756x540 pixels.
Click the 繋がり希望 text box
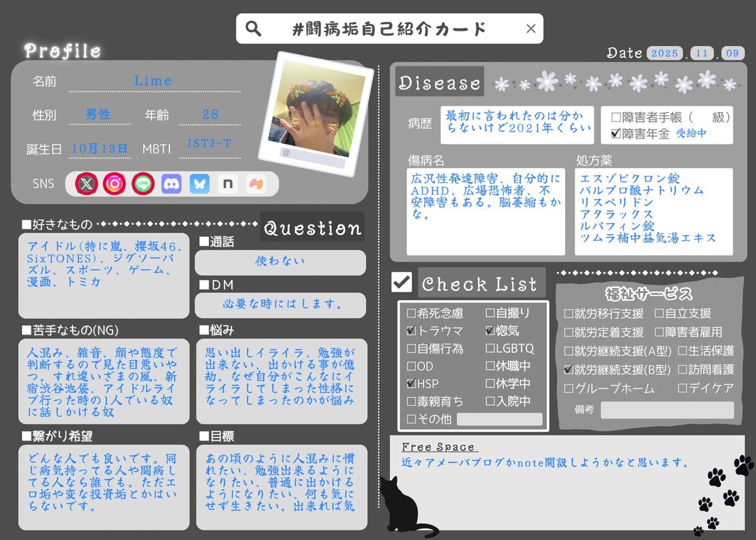click(103, 488)
